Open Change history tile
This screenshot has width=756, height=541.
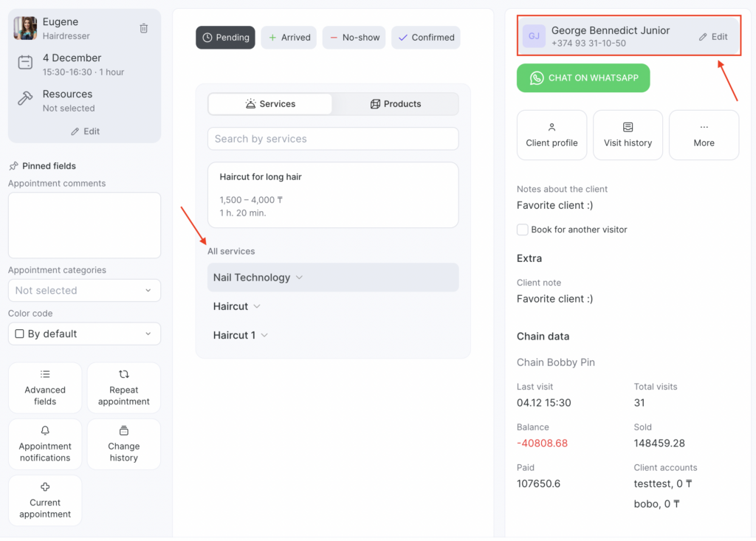coord(123,444)
